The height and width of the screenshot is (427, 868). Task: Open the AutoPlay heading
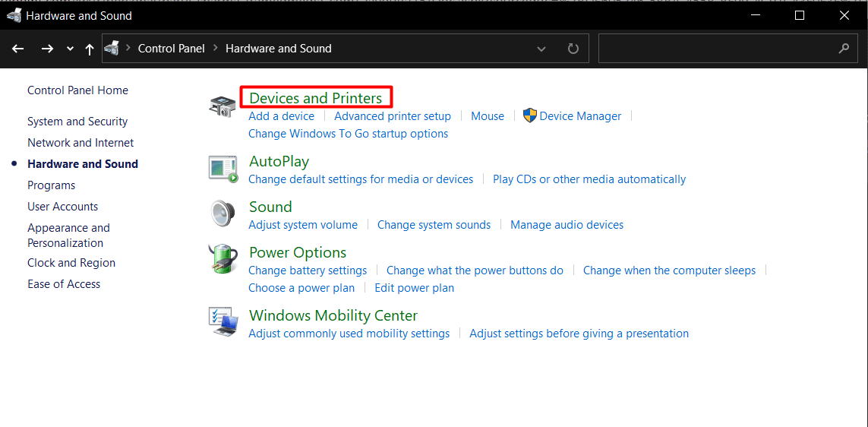[279, 161]
